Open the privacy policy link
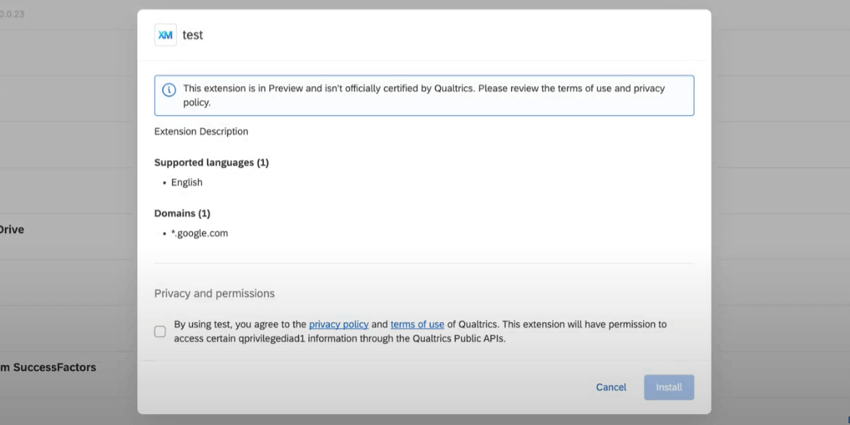The width and height of the screenshot is (850, 425). (338, 324)
